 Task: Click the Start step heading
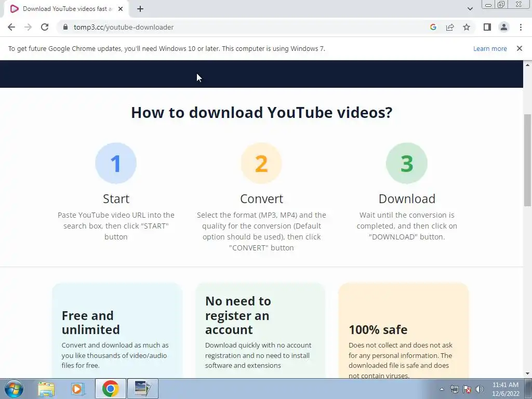(116, 199)
